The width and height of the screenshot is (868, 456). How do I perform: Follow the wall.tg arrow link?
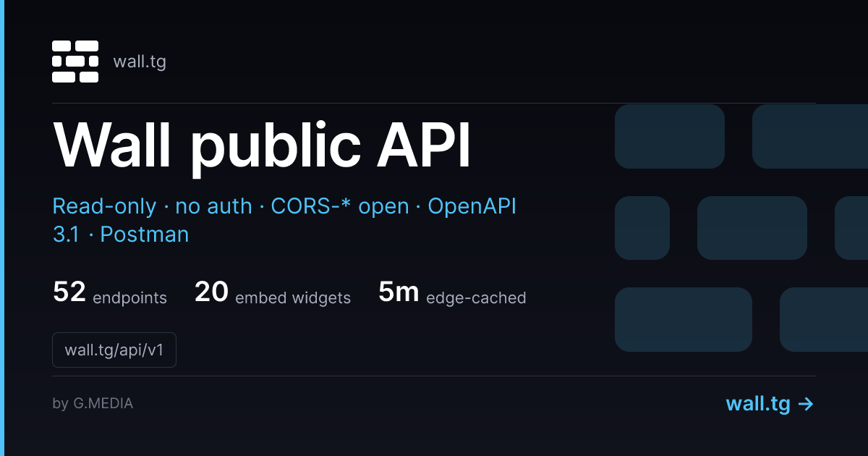[770, 404]
